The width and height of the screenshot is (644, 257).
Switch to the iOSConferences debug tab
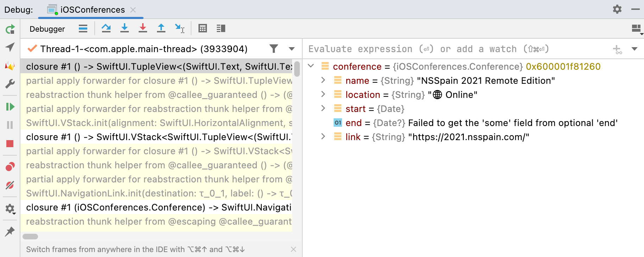click(x=92, y=10)
